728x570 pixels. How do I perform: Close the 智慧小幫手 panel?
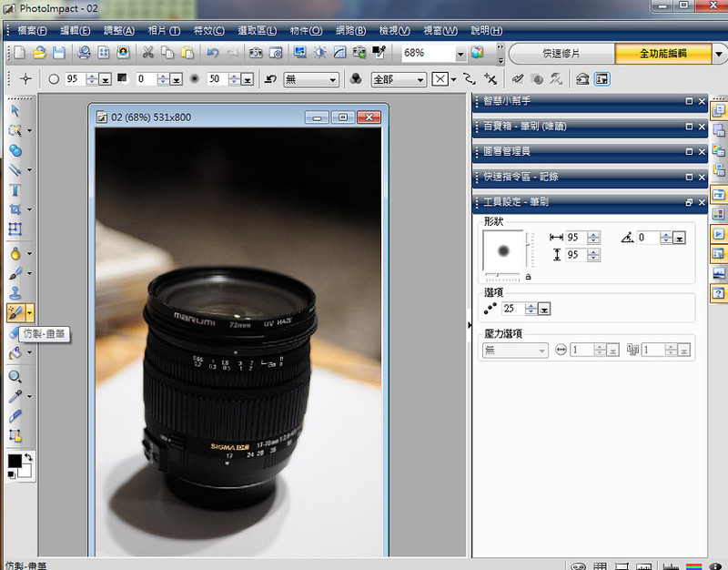(702, 101)
